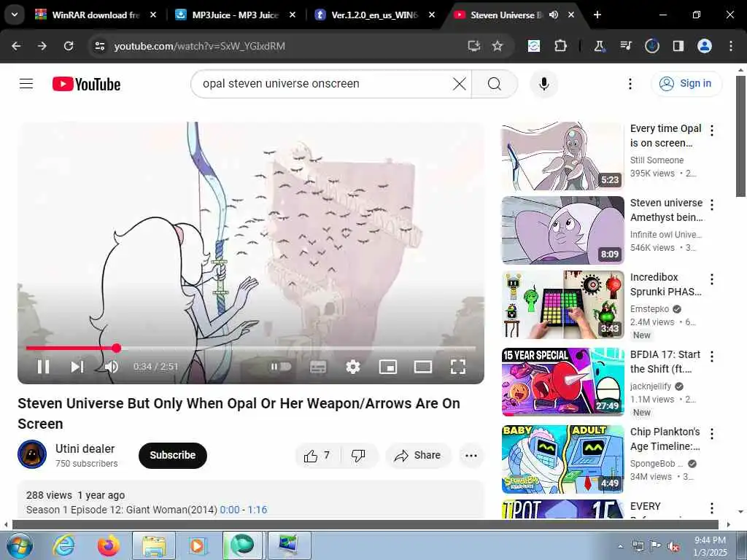Open more actions menu beside Share
The height and width of the screenshot is (560, 747).
(471, 456)
